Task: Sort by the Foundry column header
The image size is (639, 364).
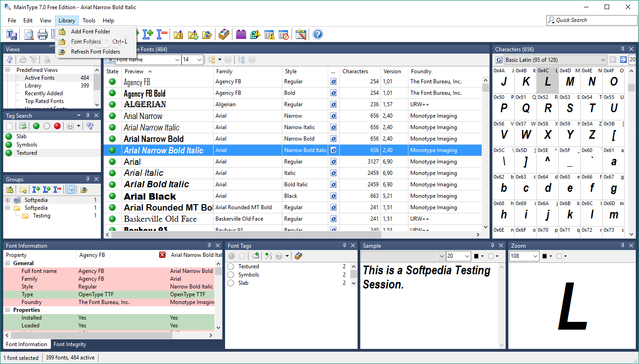Action: click(445, 71)
